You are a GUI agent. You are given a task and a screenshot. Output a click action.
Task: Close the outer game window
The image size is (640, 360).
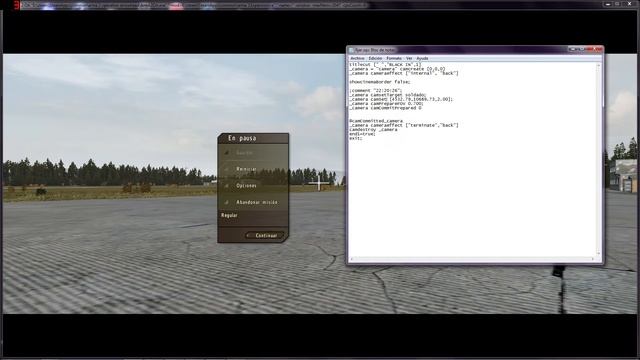(x=629, y=4)
